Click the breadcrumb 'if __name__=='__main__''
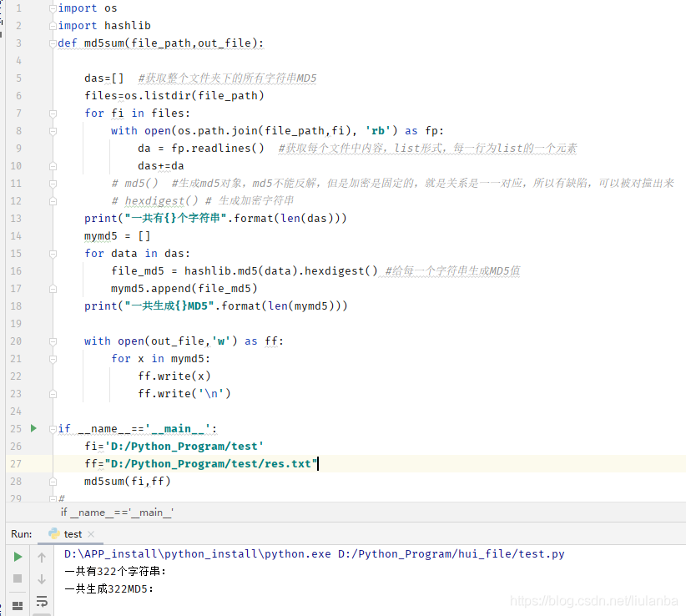 (117, 512)
